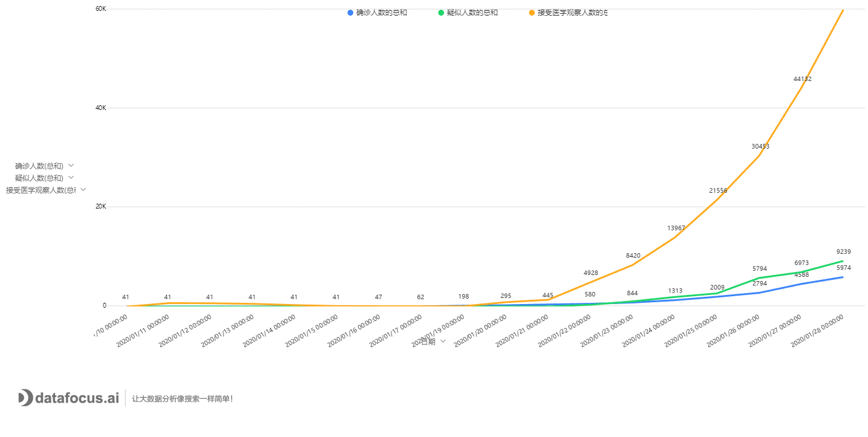Click x-axis date 2020/01/17 00:00:00
This screenshot has height=437, width=868.
[x=396, y=330]
